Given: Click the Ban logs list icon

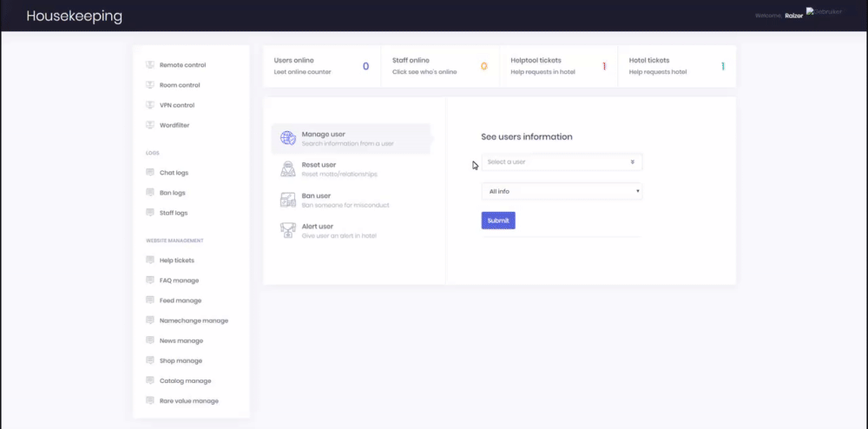Looking at the screenshot, I should coord(149,192).
